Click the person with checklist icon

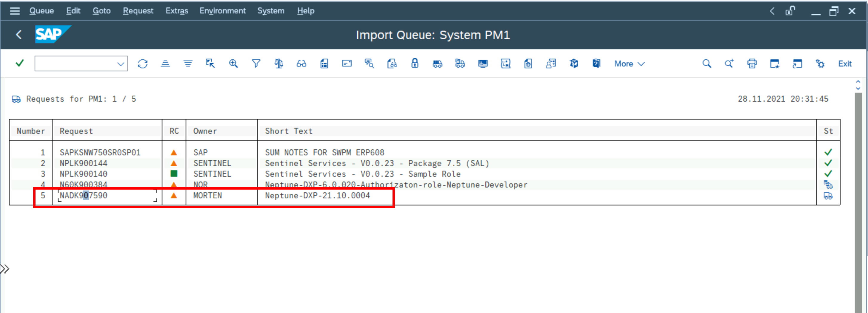click(551, 63)
